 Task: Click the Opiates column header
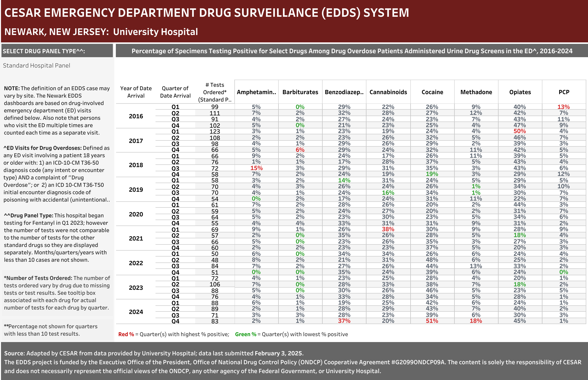point(520,92)
